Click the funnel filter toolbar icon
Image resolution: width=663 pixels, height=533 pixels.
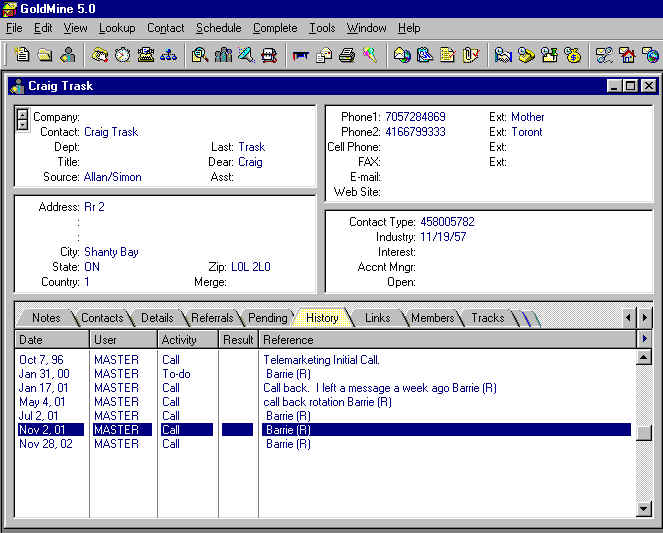point(246,55)
